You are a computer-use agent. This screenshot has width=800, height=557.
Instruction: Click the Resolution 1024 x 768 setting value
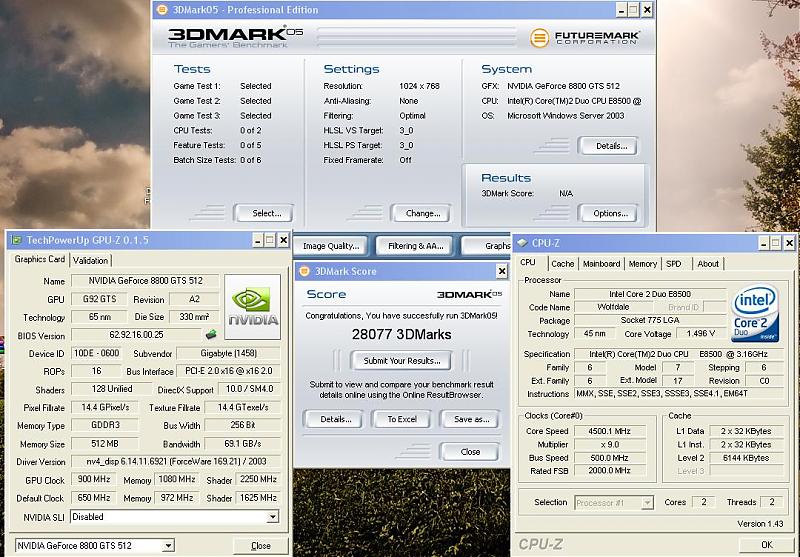click(x=419, y=86)
